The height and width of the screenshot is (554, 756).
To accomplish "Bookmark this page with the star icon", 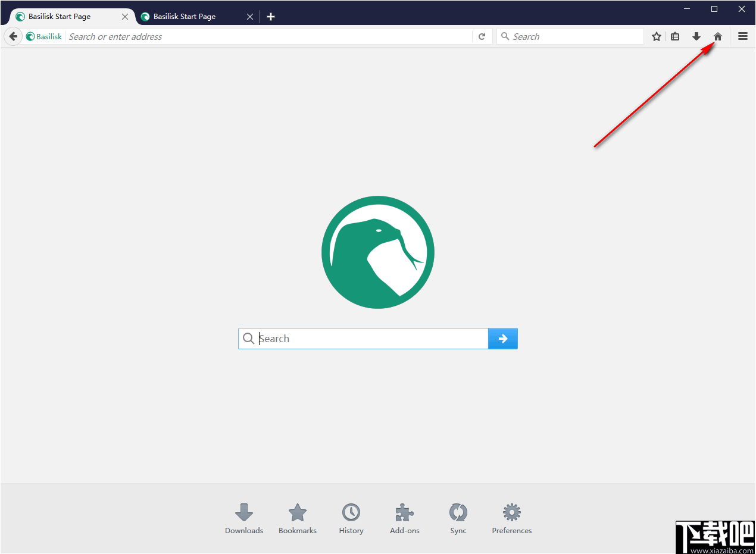I will (657, 36).
